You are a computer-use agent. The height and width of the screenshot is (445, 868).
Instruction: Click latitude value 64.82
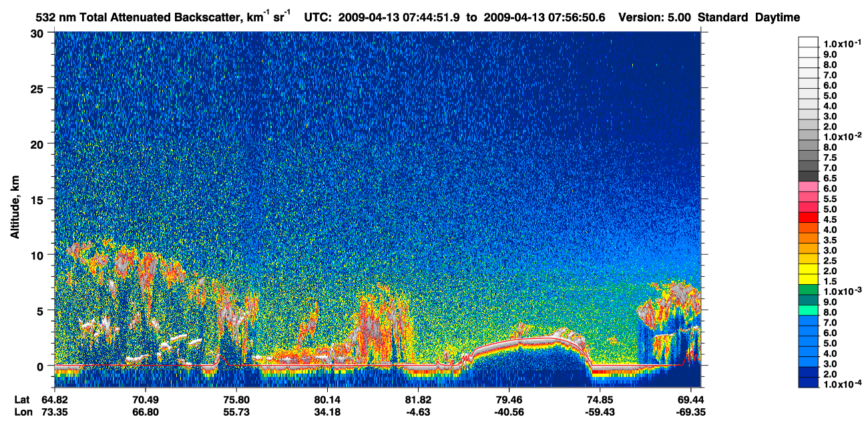pos(54,399)
